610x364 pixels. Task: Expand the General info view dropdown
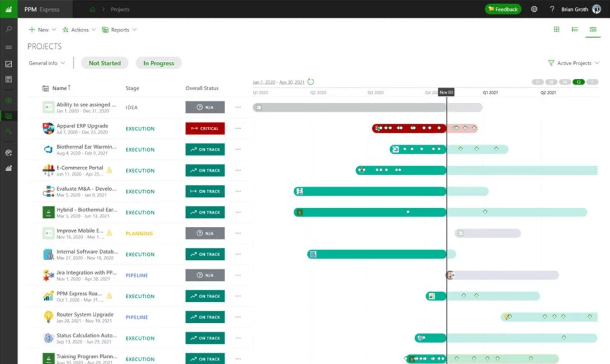(47, 63)
